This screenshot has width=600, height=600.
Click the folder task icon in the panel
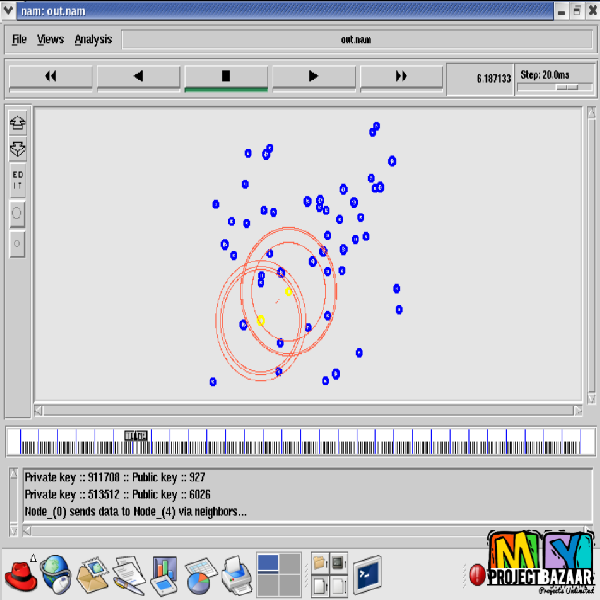point(320,563)
